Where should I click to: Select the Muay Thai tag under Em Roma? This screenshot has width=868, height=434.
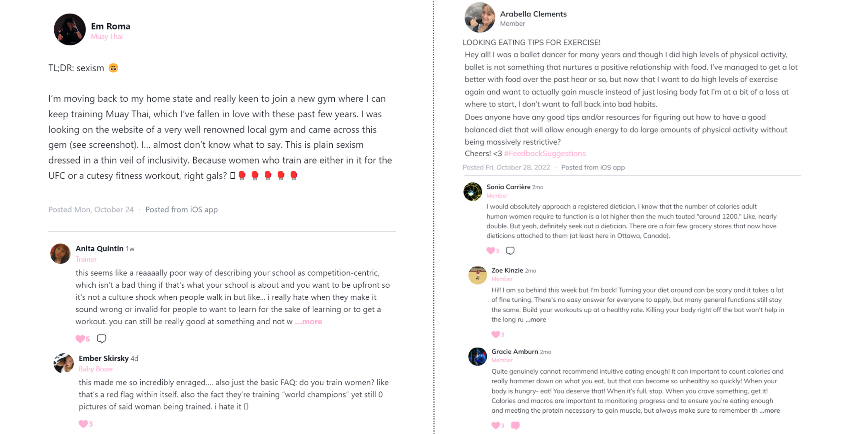pos(106,37)
